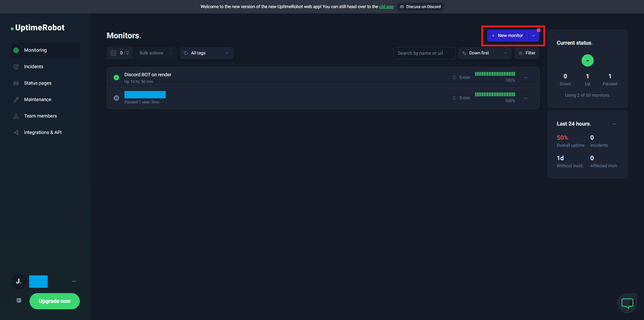The image size is (644, 320).
Task: Open the All tags dropdown
Action: click(207, 53)
